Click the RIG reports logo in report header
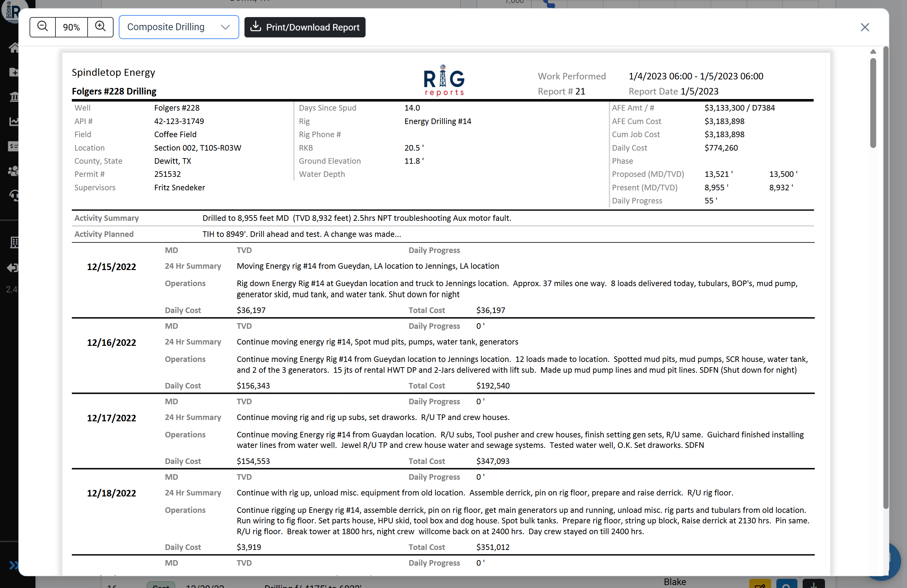Screen dimensions: 907x588 point(444,80)
